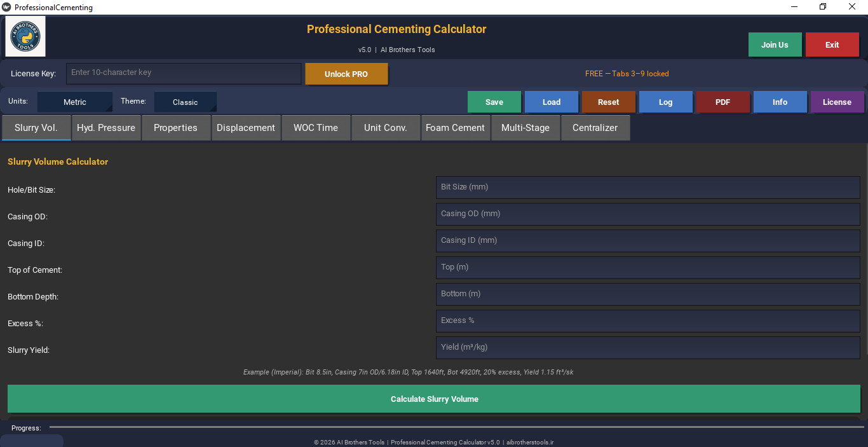Click the purple License button
The image size is (868, 447).
pos(837,102)
